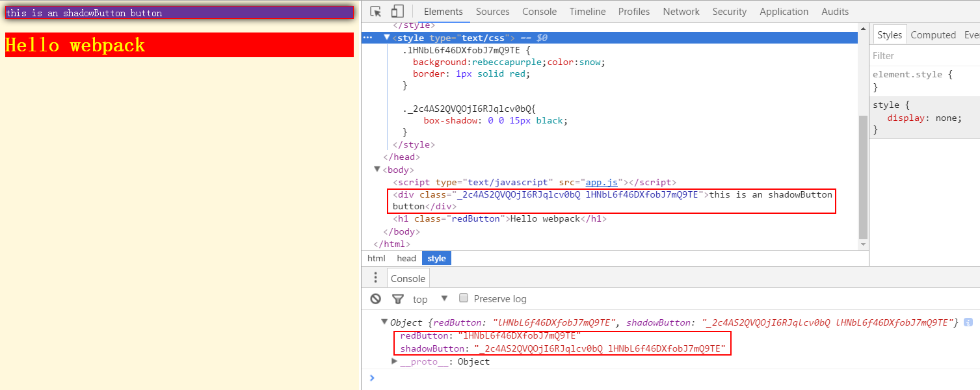
Task: Switch to the Elements tab
Action: [444, 11]
